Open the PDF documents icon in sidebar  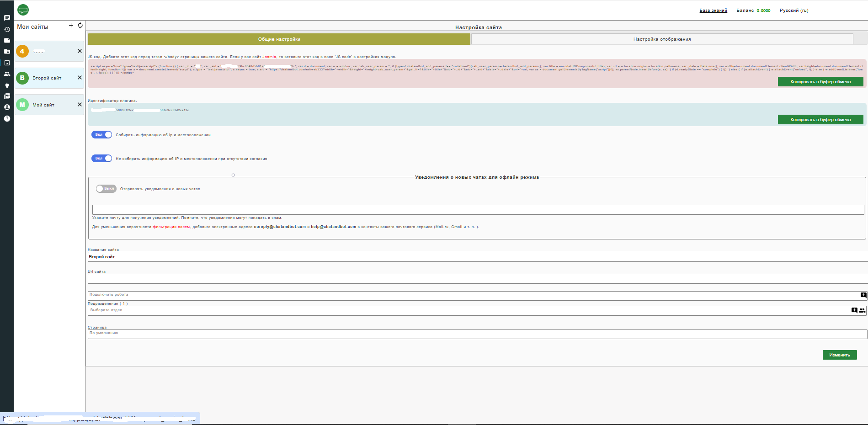[7, 96]
